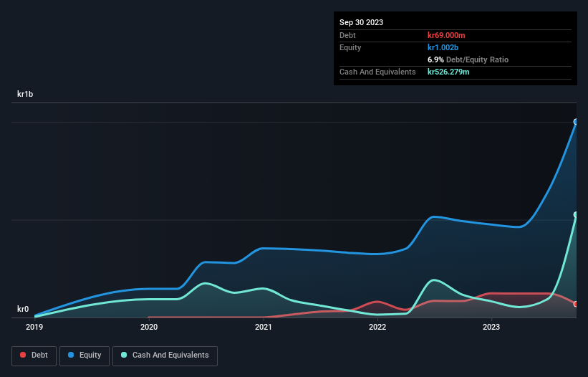
Task: Select the Cash endpoint marker at Sep 2023
Action: coord(576,214)
